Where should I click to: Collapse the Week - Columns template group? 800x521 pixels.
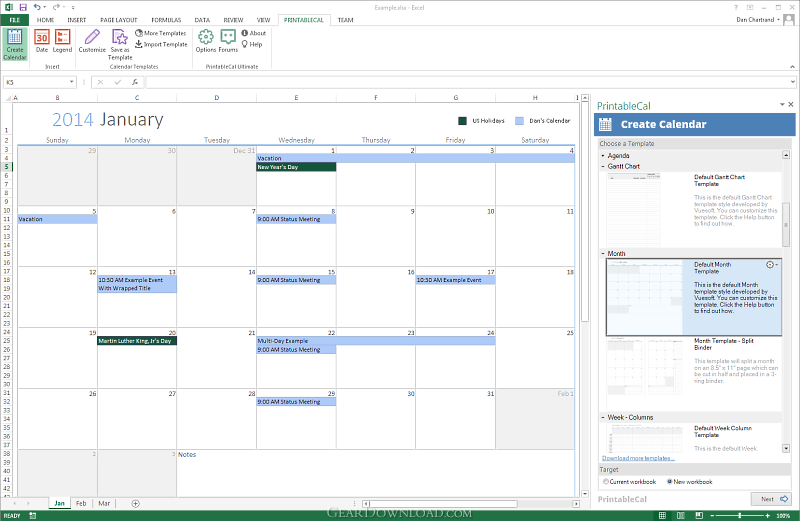[603, 418]
